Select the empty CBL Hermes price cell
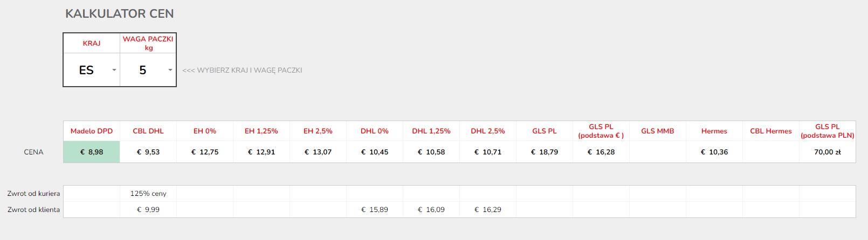868x240 pixels. pyautogui.click(x=771, y=152)
